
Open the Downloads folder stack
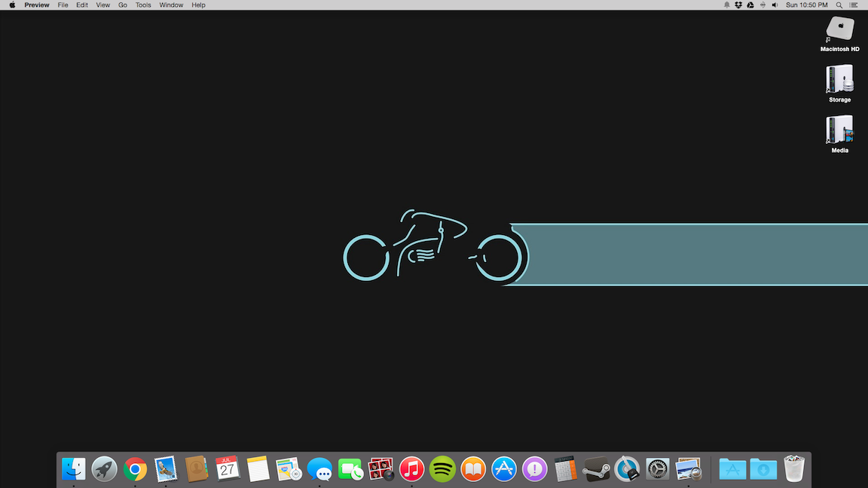(763, 469)
